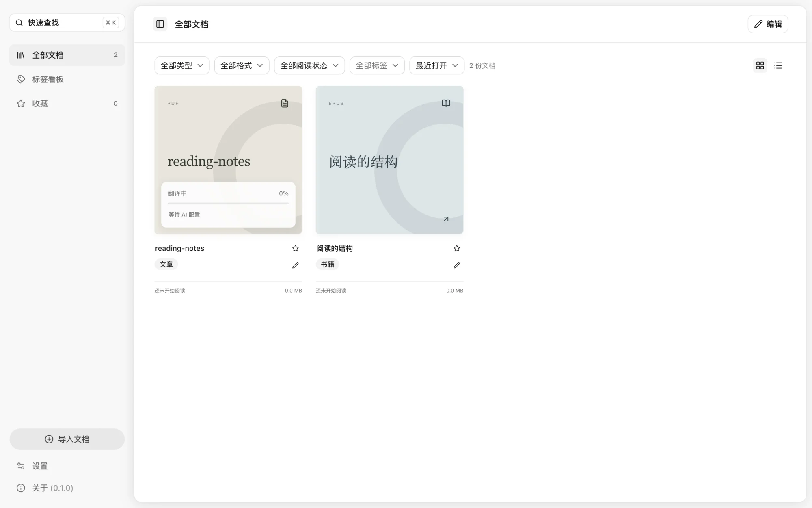This screenshot has width=812, height=508.
Task: Open 设置 settings
Action: coord(67,466)
